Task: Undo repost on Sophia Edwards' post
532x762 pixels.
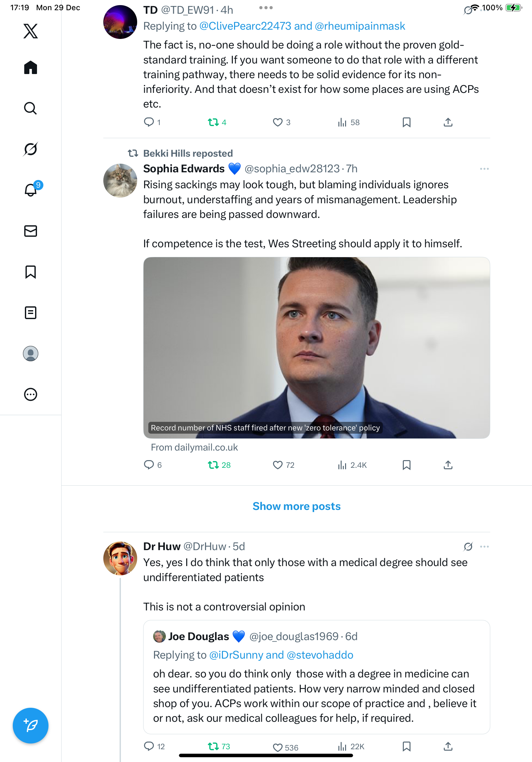Action: pyautogui.click(x=213, y=465)
